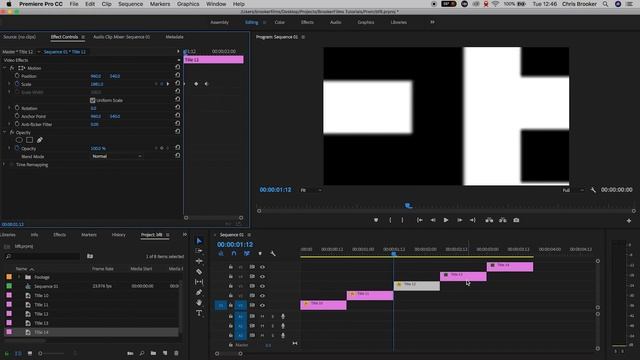Image resolution: width=640 pixels, height=360 pixels.
Task: Open the Full playback resolution dropdown
Action: coord(573,190)
